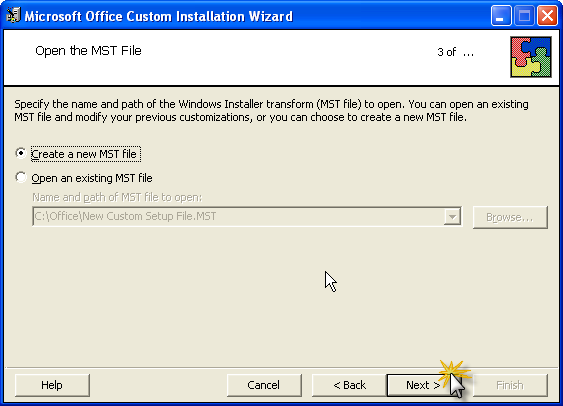The width and height of the screenshot is (563, 406).
Task: Expand the MST file path dropdown arrow
Action: [x=452, y=216]
